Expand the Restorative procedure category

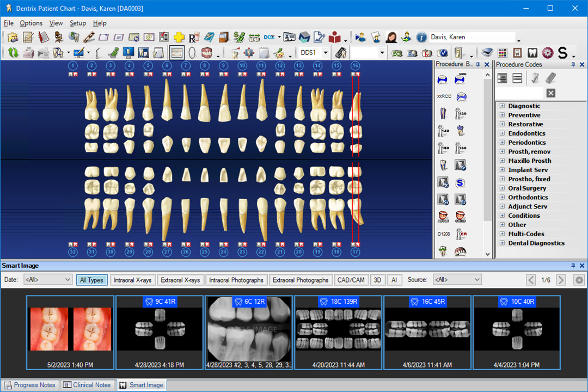pyautogui.click(x=502, y=124)
